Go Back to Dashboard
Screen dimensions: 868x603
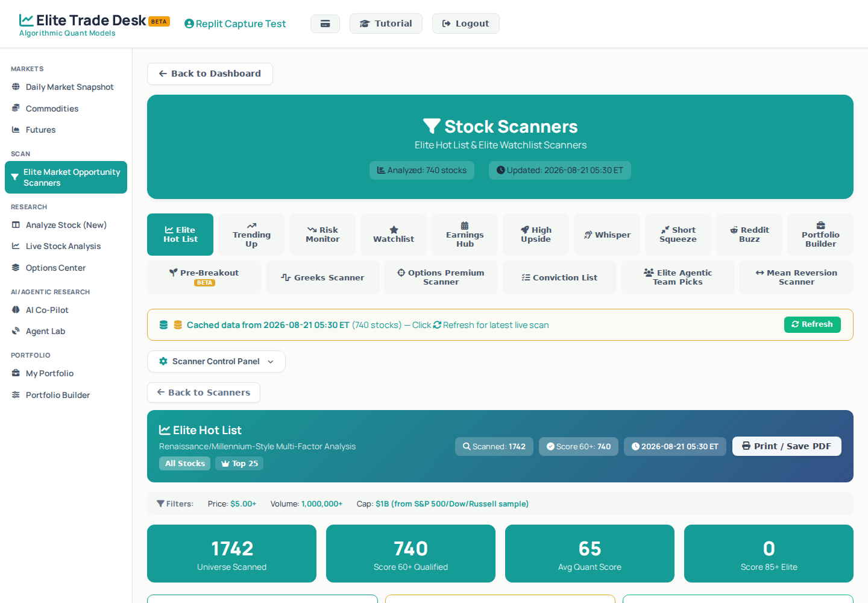click(x=210, y=74)
